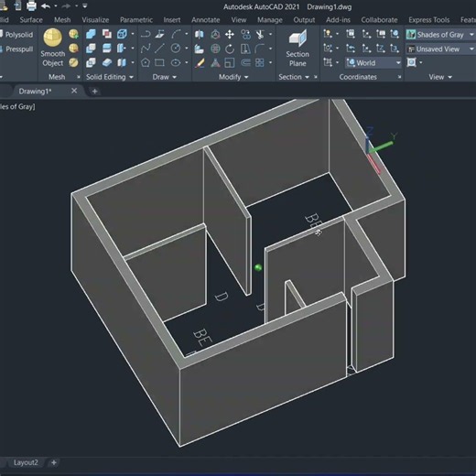This screenshot has width=476, height=476.
Task: Open the Coordinates panel dialog launcher arrow
Action: [399, 77]
